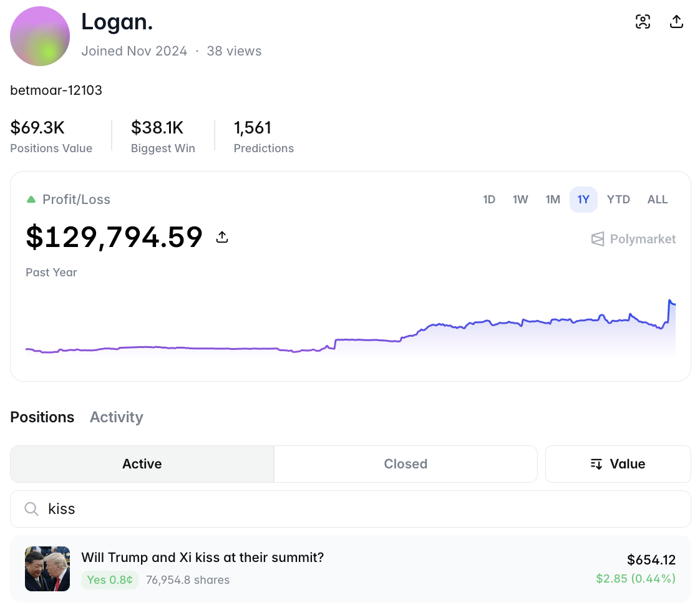The height and width of the screenshot is (610, 700).
Task: Select the 1D time range
Action: 489,200
